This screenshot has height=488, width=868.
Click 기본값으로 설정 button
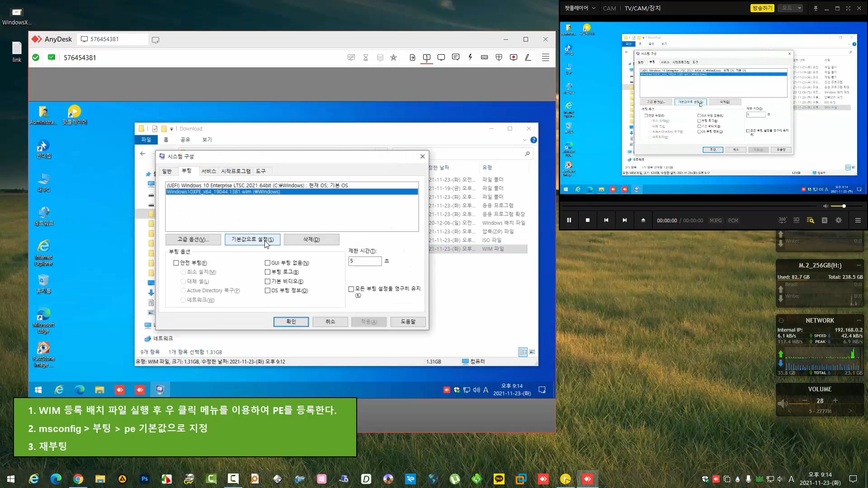(252, 239)
